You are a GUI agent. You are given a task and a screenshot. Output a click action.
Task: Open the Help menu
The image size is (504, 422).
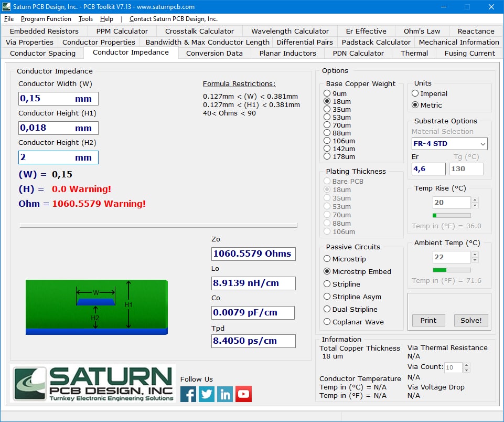[106, 19]
